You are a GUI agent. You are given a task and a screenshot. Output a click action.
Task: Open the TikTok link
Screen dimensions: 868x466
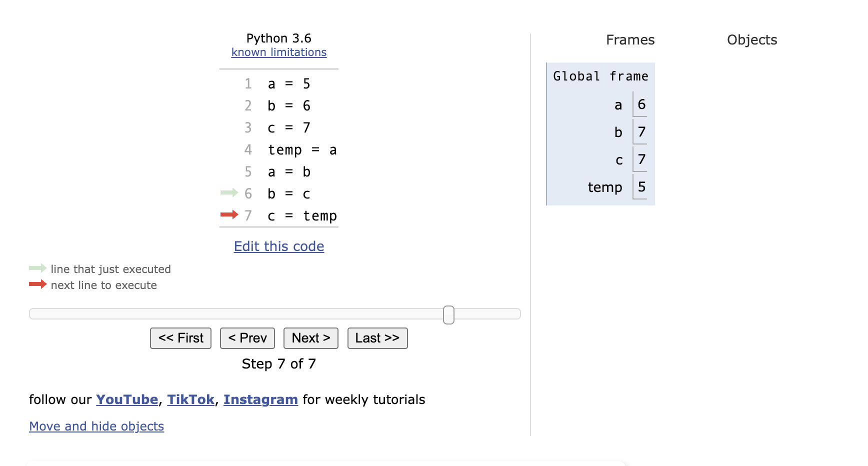tap(190, 399)
